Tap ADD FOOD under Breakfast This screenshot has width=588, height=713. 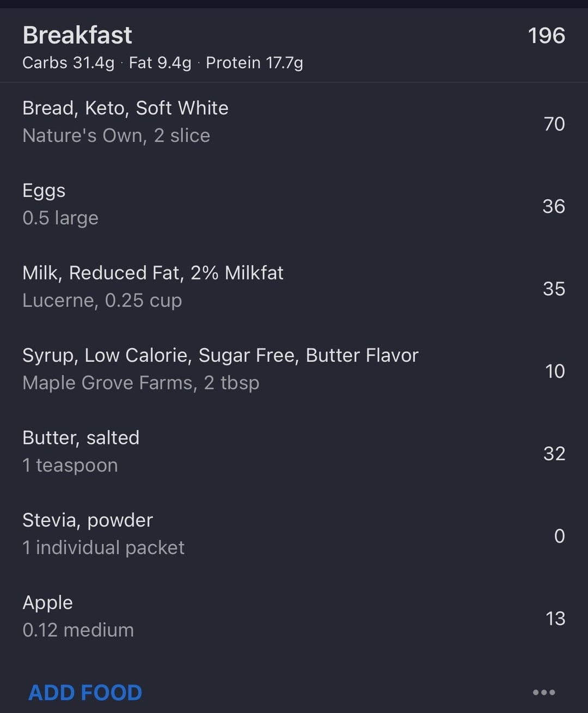coord(85,692)
